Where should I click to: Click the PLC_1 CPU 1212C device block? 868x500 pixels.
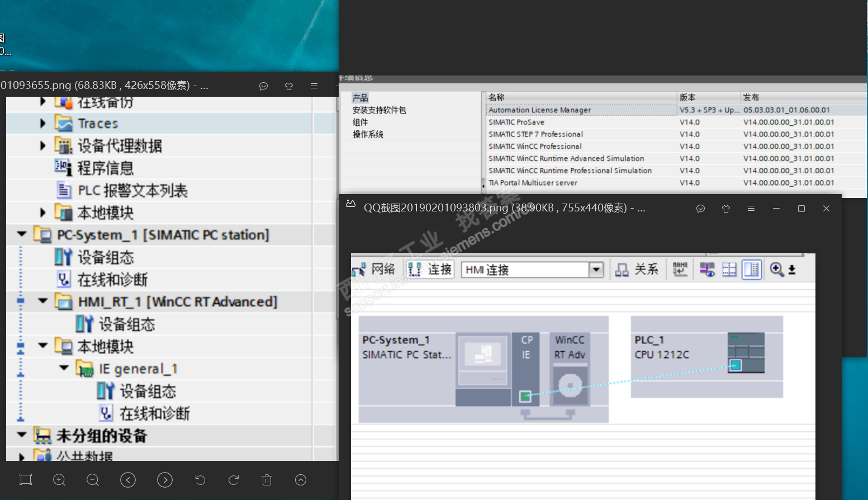[706, 357]
